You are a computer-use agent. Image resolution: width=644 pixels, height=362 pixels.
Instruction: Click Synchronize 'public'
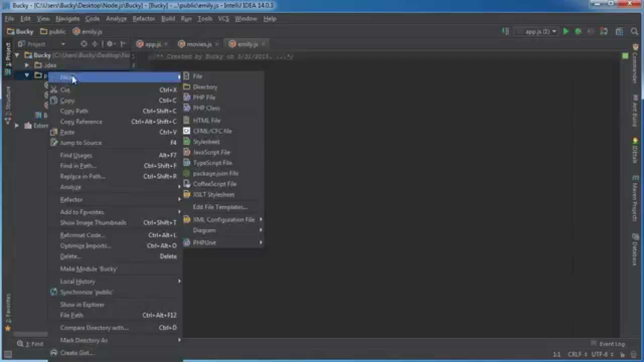point(115,292)
